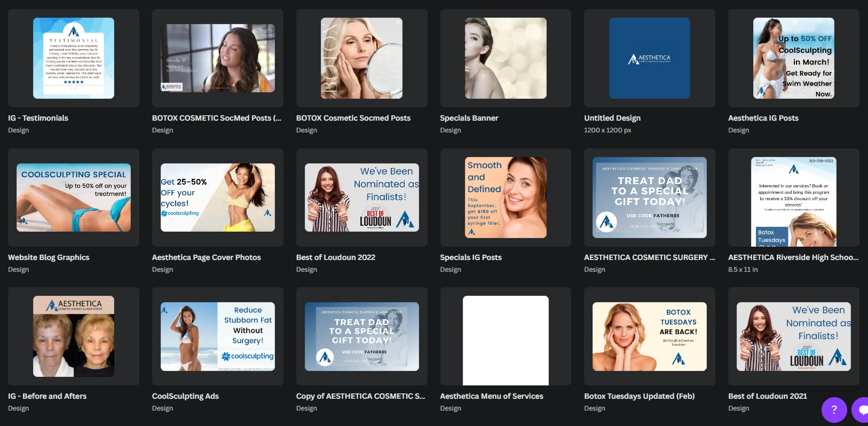Open AESTHETICA Riverside High School flyer thumbnail

coord(794,202)
